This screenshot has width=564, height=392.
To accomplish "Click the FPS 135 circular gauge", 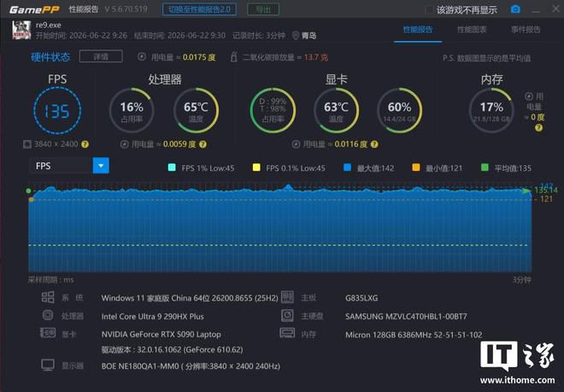I will pyautogui.click(x=57, y=111).
